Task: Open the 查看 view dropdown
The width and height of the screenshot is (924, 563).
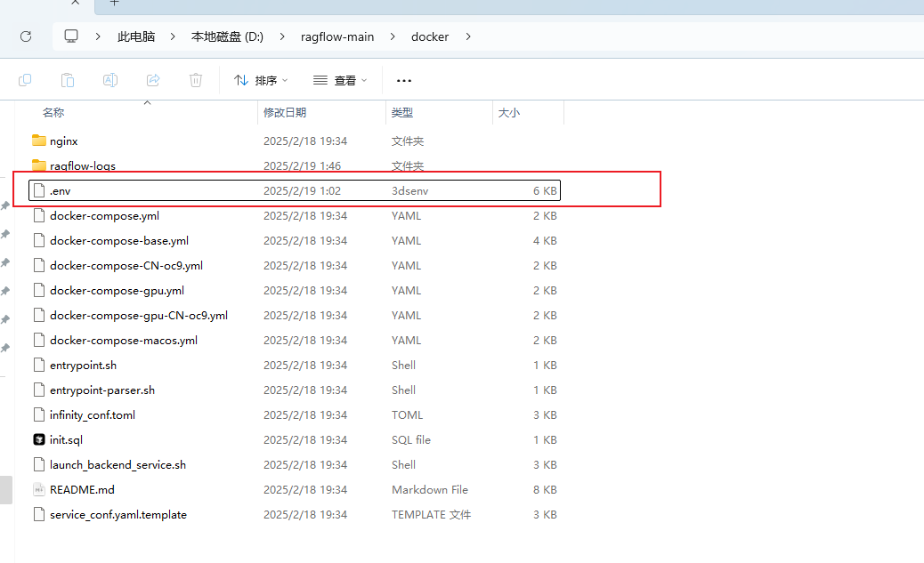Action: pyautogui.click(x=340, y=80)
